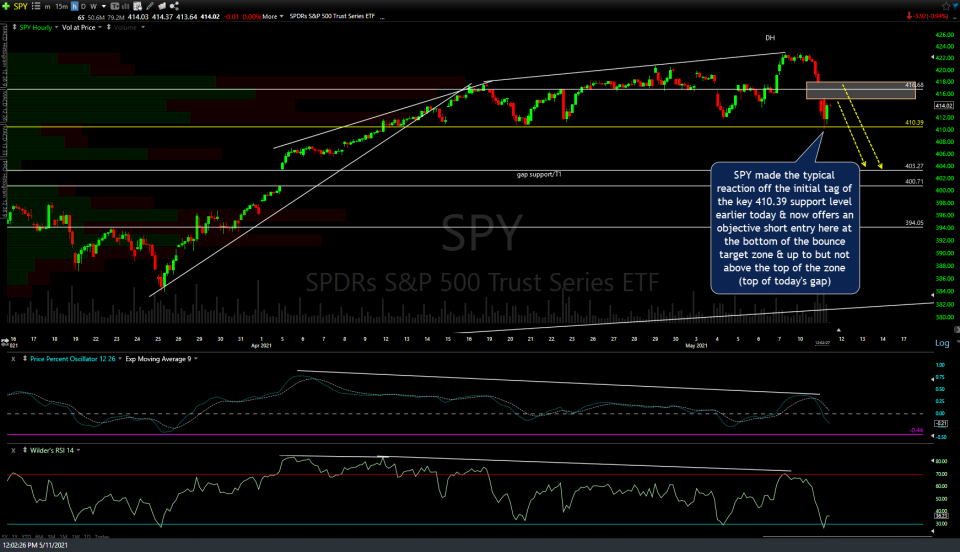
Task: Click the timestamp 12:02:26 PM 5/11/2021
Action: tap(35, 545)
